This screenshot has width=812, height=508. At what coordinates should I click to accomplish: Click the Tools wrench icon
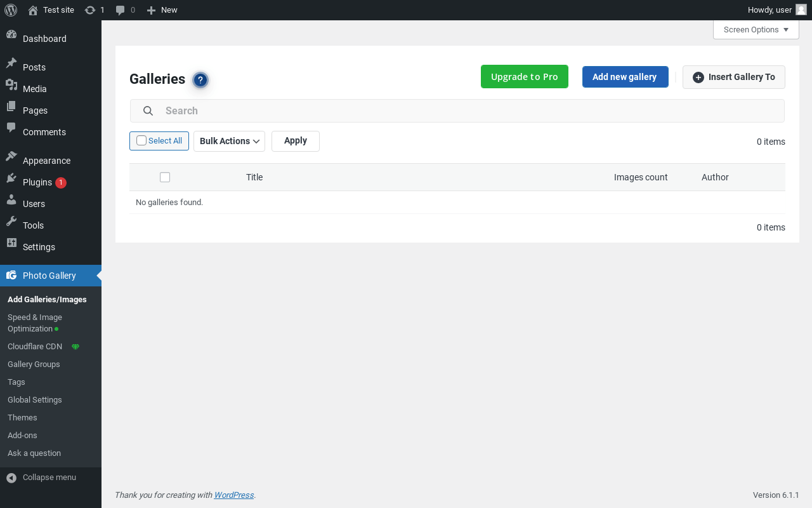[x=11, y=222]
